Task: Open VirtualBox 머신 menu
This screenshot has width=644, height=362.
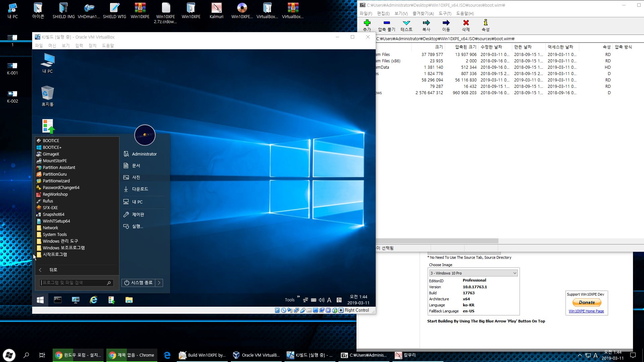Action: coord(52,46)
